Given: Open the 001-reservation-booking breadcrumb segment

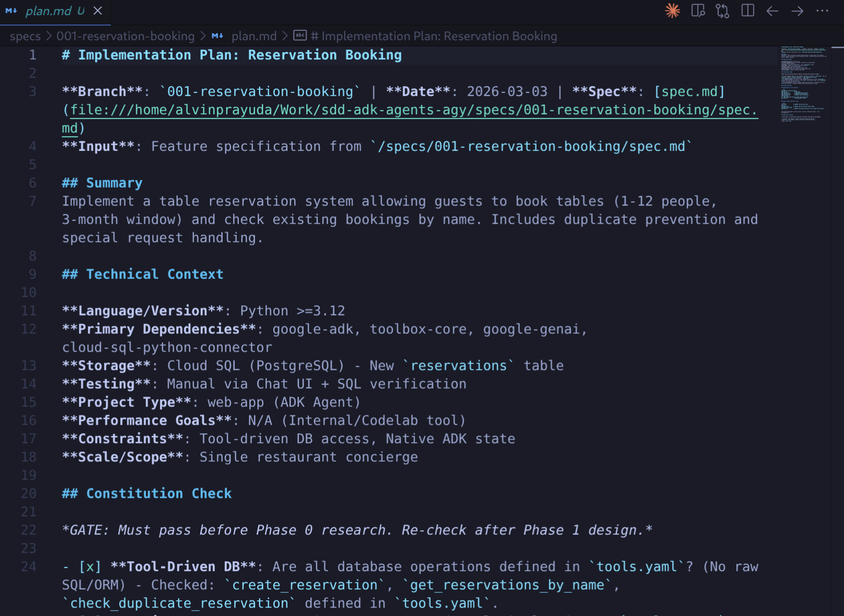Looking at the screenshot, I should pyautogui.click(x=125, y=36).
